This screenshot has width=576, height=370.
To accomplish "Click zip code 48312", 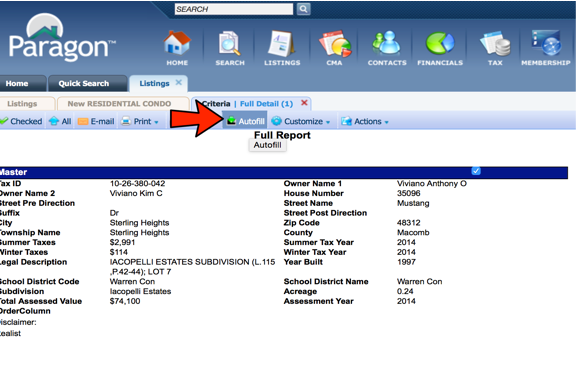I will click(x=408, y=223).
